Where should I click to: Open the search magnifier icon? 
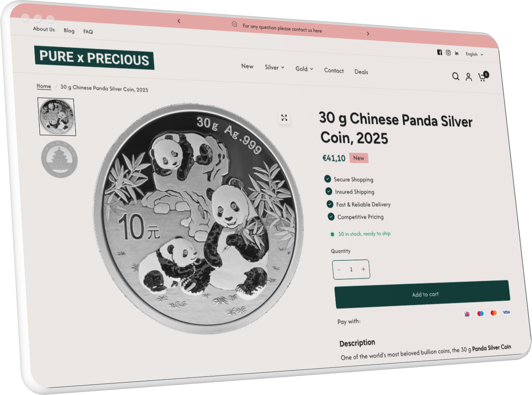click(456, 76)
